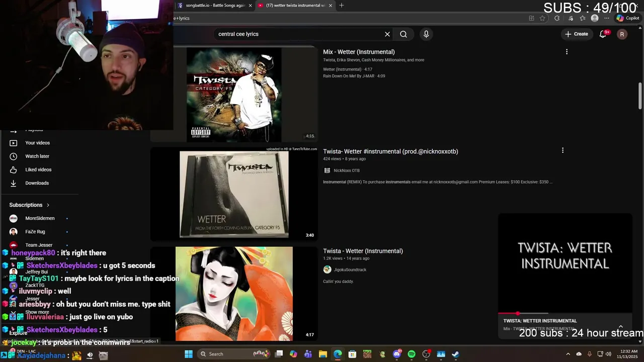This screenshot has width=644, height=362.
Task: Click the page vertical scrollbar
Action: coord(640,96)
